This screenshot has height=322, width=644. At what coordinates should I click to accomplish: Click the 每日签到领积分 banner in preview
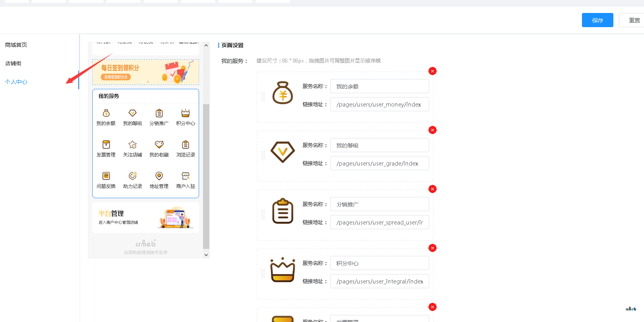pos(146,72)
